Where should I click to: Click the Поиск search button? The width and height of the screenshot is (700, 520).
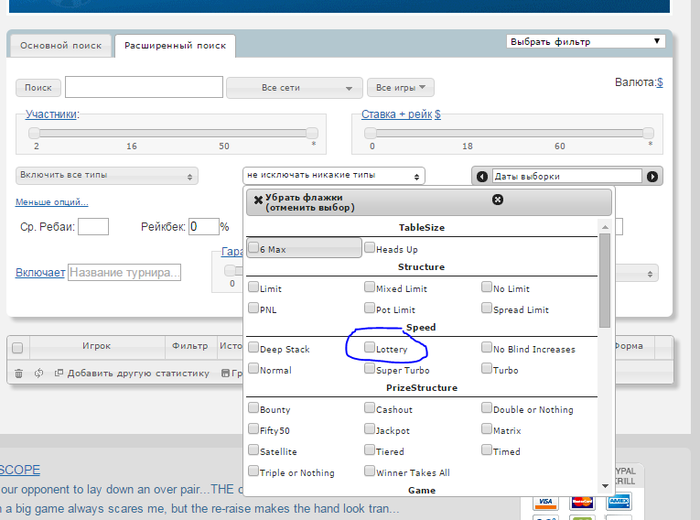pyautogui.click(x=38, y=87)
